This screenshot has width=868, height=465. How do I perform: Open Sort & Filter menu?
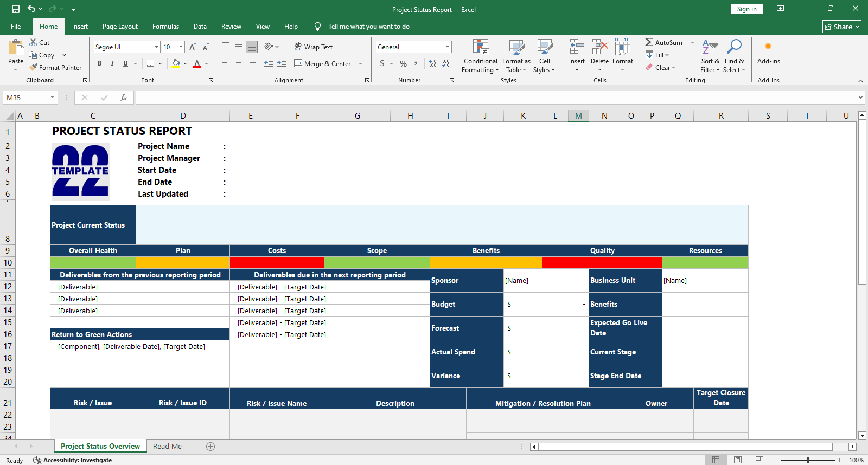tap(710, 56)
